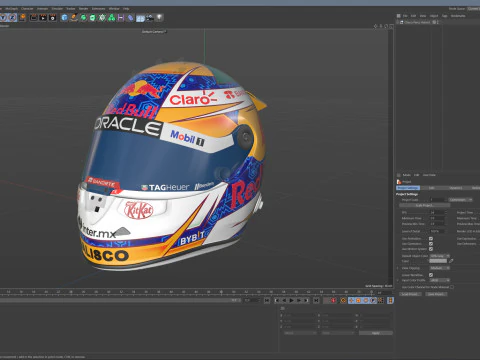
Task: Step to the next frame
Action: click(x=299, y=300)
